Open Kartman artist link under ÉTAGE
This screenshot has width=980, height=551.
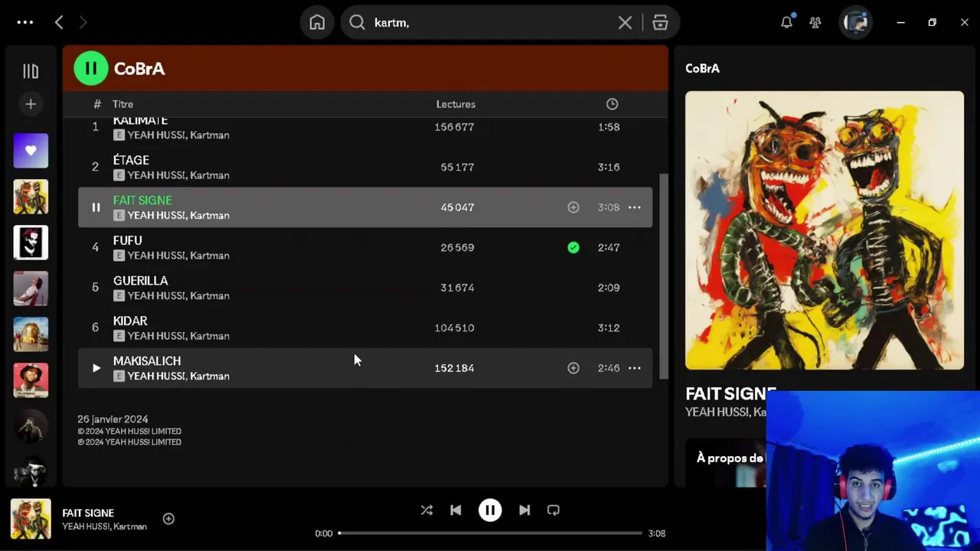tap(209, 175)
